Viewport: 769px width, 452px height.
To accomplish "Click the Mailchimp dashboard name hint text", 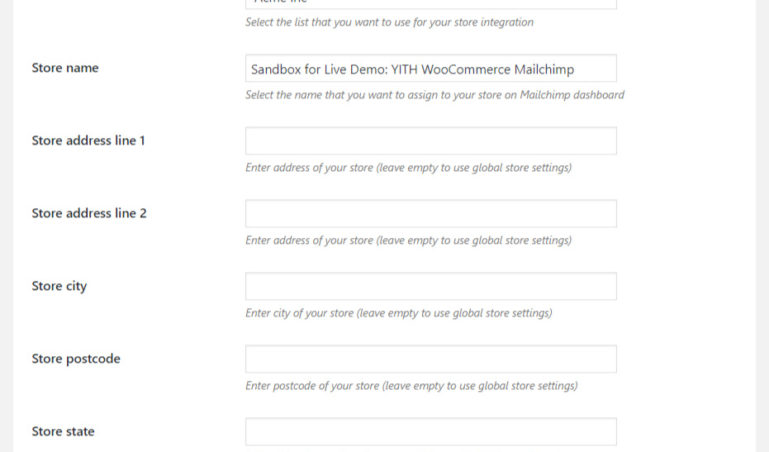I will (x=435, y=95).
